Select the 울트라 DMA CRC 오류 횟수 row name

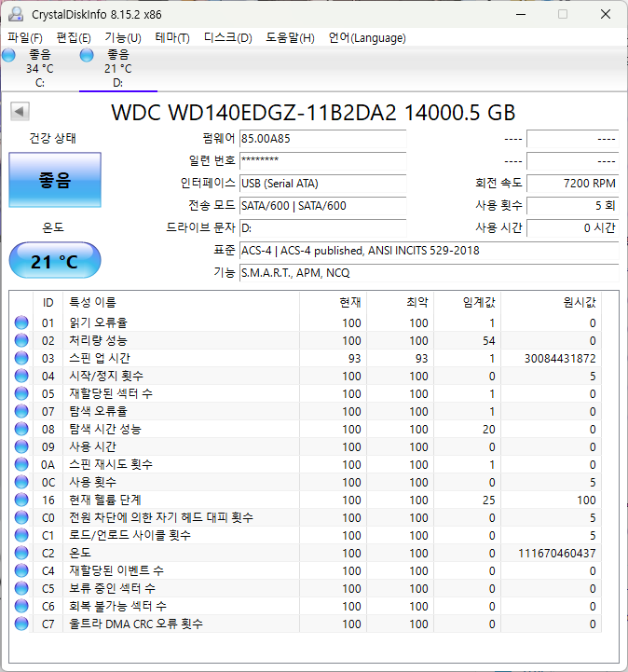[136, 624]
